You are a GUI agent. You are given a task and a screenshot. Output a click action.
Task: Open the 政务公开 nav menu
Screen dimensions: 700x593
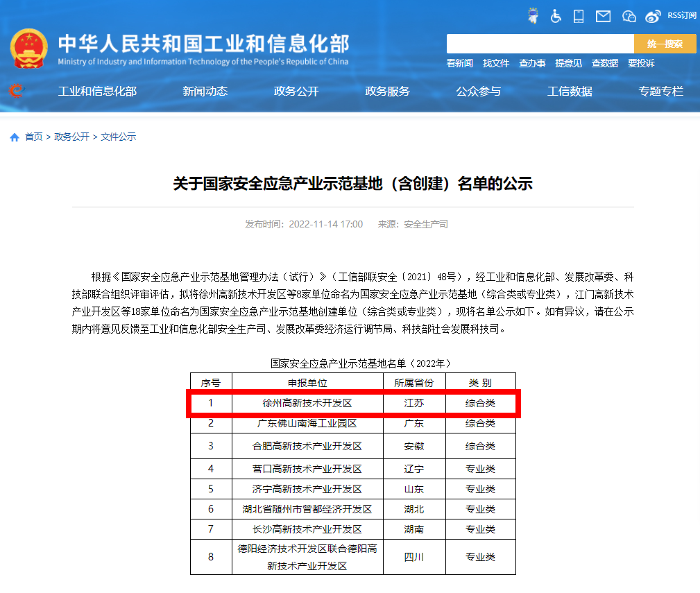296,92
